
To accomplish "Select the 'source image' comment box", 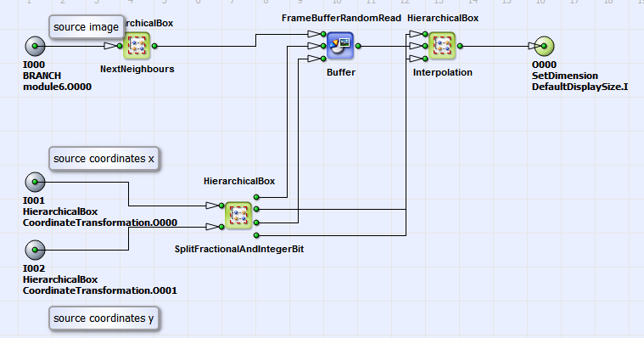I will point(87,27).
